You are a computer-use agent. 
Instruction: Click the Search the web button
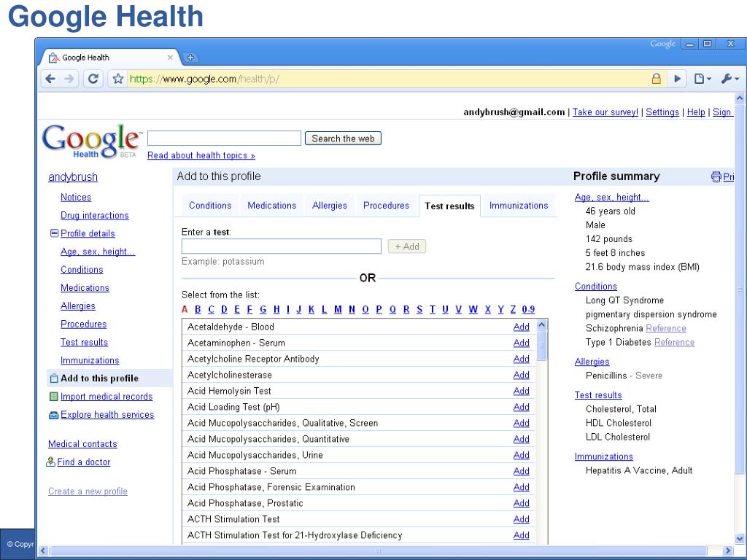343,139
